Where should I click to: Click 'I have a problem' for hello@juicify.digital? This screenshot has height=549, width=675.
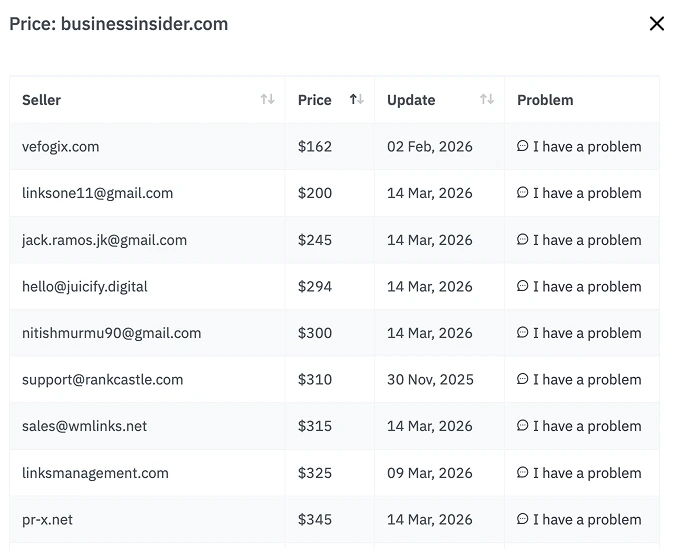tap(586, 287)
